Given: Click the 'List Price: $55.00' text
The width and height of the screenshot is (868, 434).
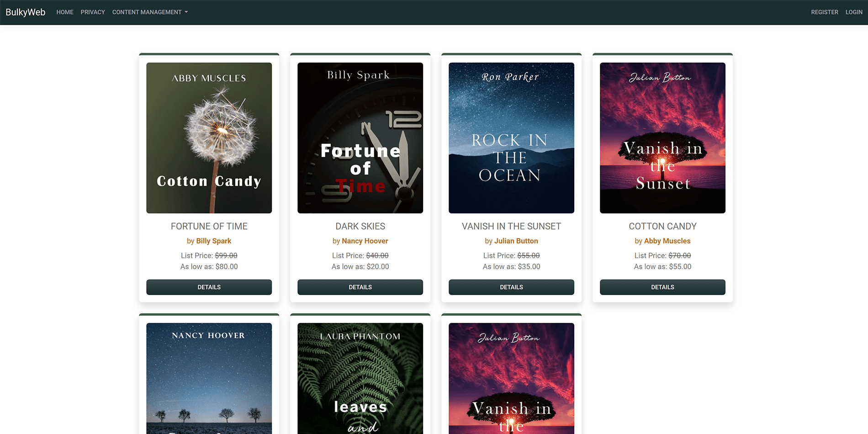Looking at the screenshot, I should [512, 255].
